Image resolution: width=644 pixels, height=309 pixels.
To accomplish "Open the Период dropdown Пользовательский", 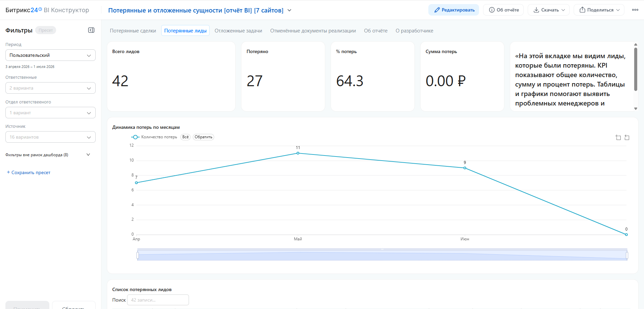I will [x=50, y=55].
